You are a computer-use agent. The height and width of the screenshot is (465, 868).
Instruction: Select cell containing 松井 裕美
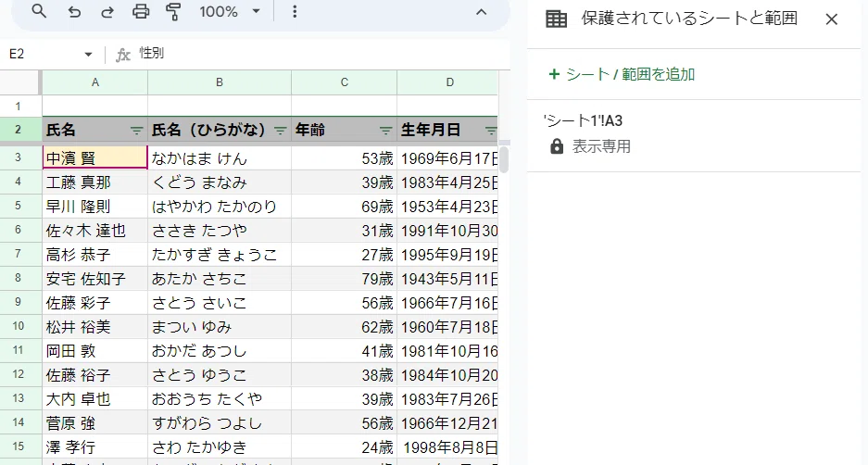(x=95, y=327)
